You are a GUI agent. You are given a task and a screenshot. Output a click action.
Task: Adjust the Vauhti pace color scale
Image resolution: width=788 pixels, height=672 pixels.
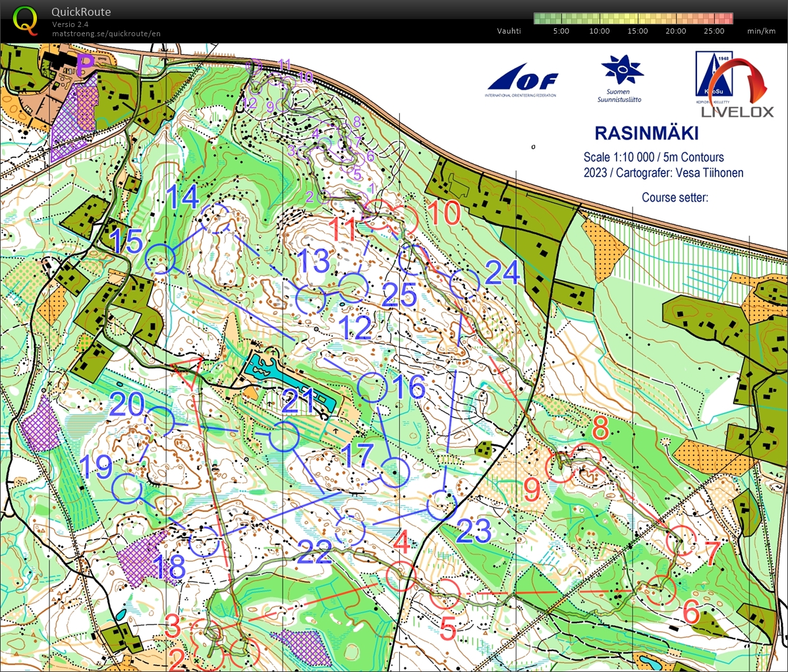point(633,16)
